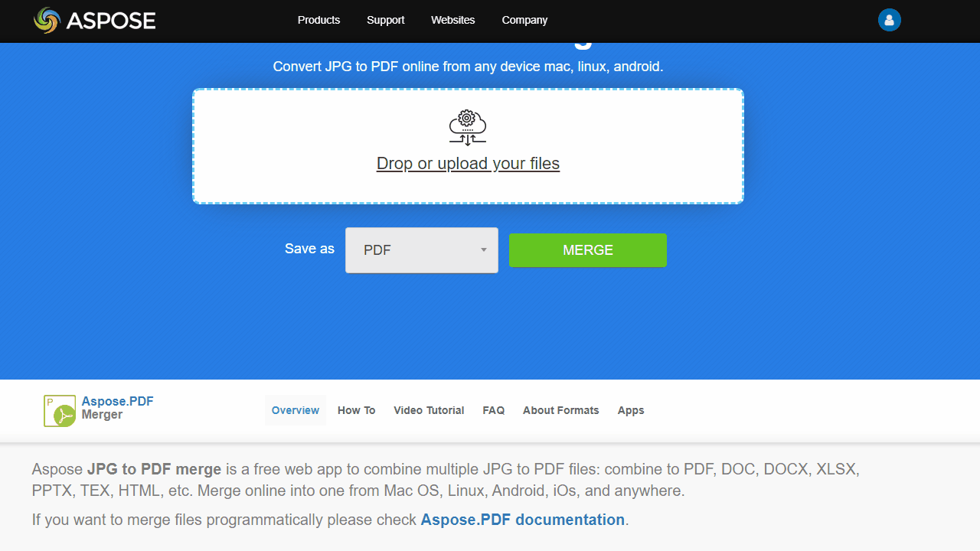
Task: Open the Websites menu
Action: coord(452,20)
